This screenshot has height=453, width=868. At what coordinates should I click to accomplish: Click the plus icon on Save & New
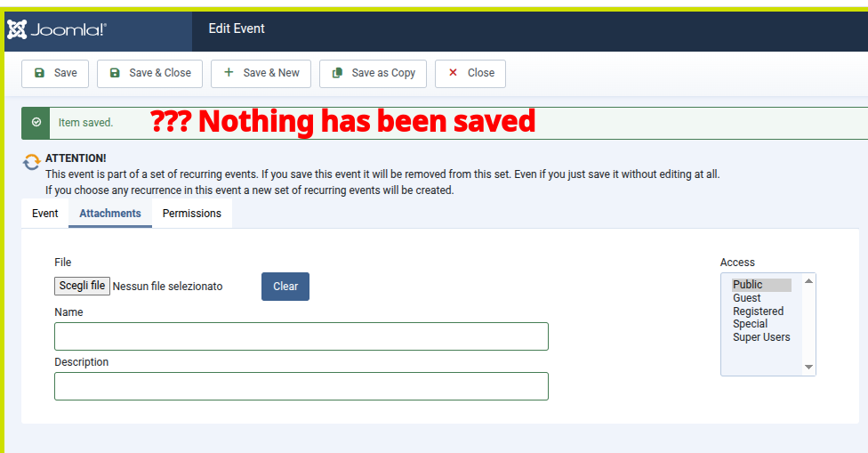pos(229,73)
